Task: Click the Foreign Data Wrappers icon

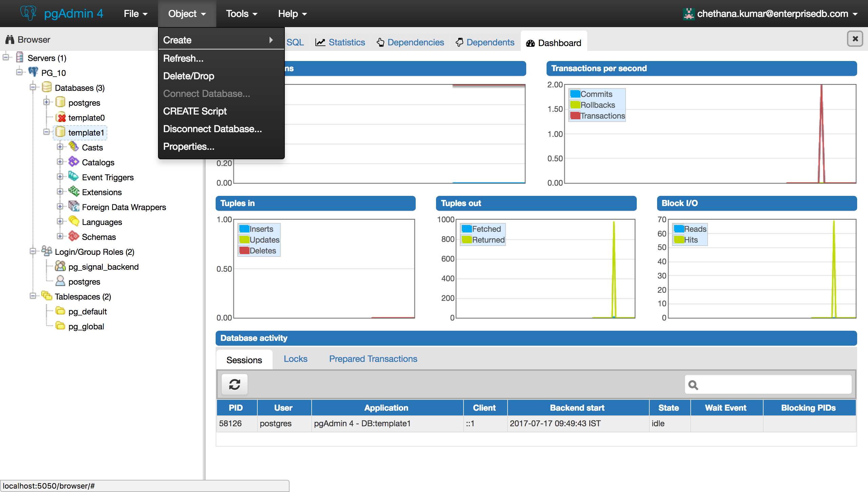Action: (x=74, y=206)
